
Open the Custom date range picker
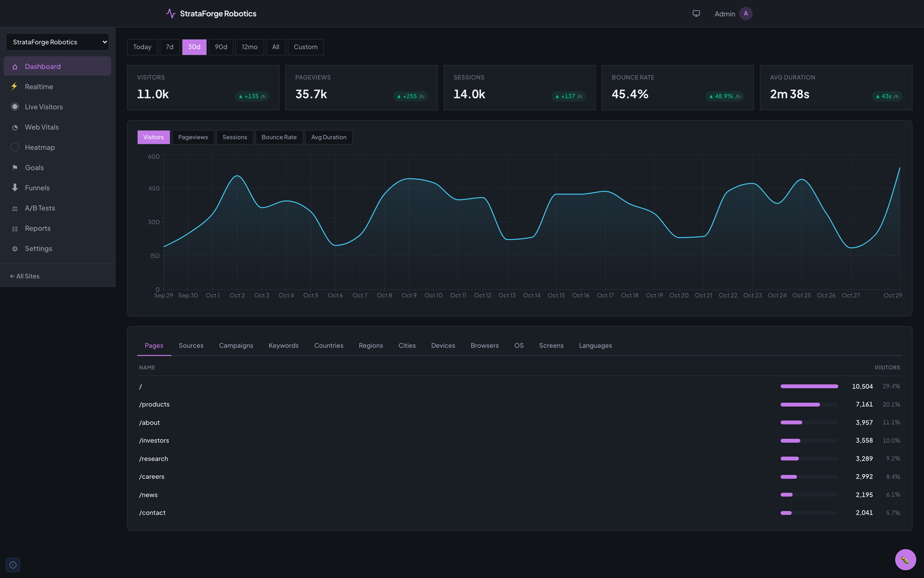click(x=306, y=47)
